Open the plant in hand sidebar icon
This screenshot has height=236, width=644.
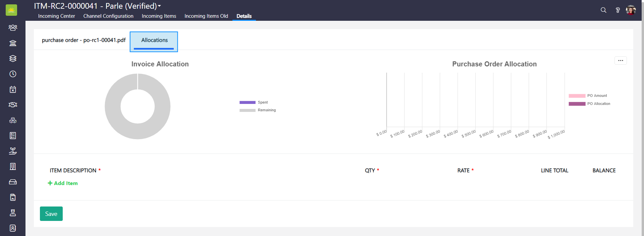tap(13, 151)
